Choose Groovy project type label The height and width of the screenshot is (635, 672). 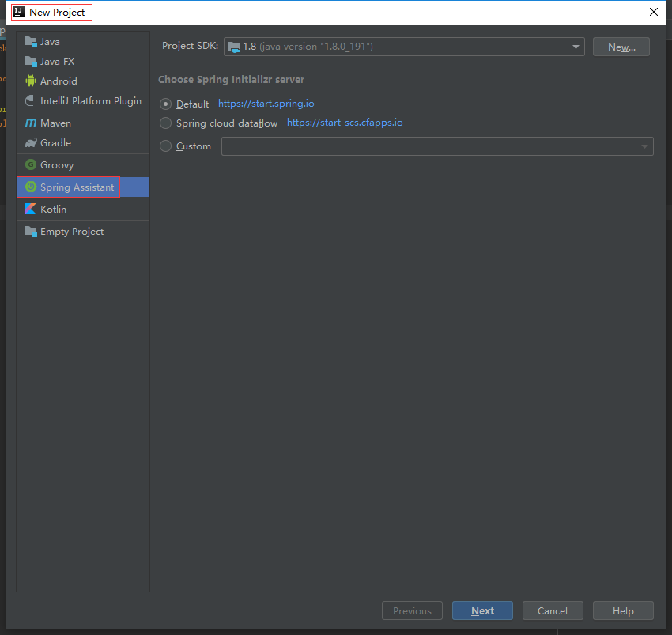tap(57, 165)
